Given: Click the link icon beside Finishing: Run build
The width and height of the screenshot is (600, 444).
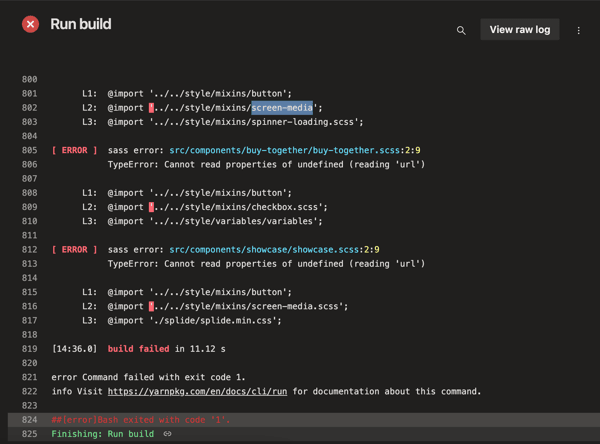Looking at the screenshot, I should pos(167,434).
